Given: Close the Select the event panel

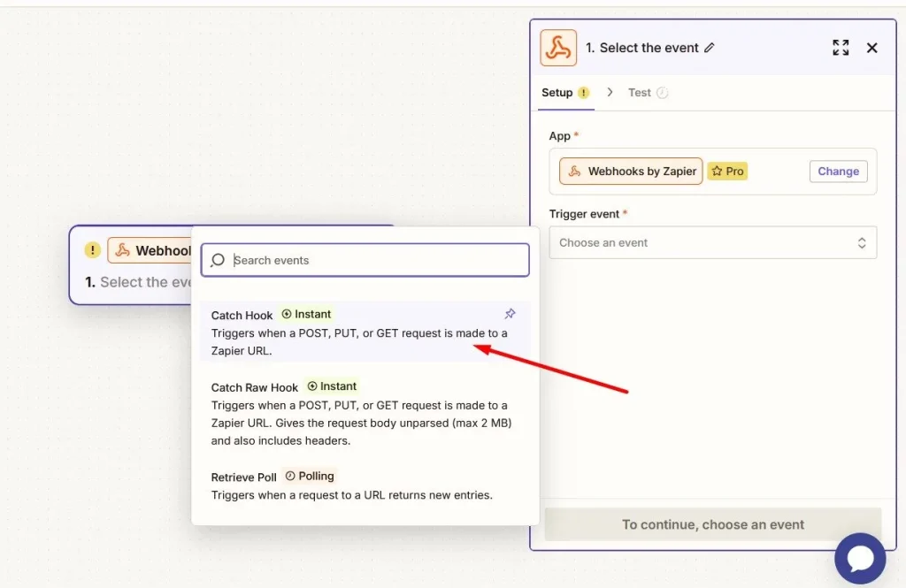Looking at the screenshot, I should (x=871, y=48).
